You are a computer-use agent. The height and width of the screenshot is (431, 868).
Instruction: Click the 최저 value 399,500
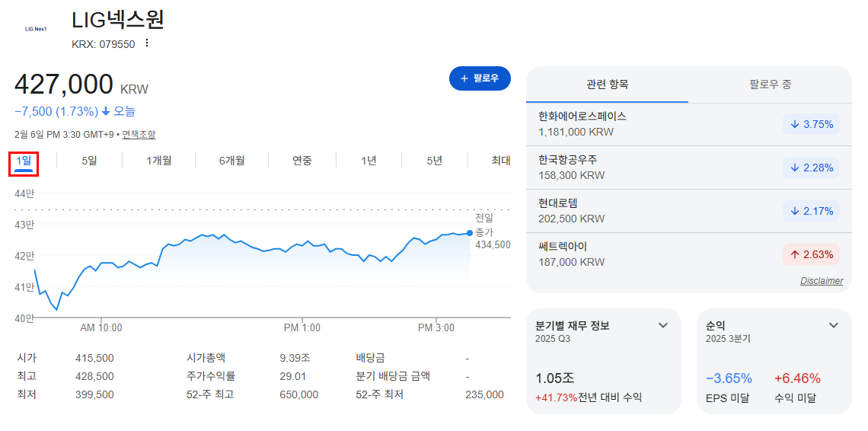[x=94, y=395]
